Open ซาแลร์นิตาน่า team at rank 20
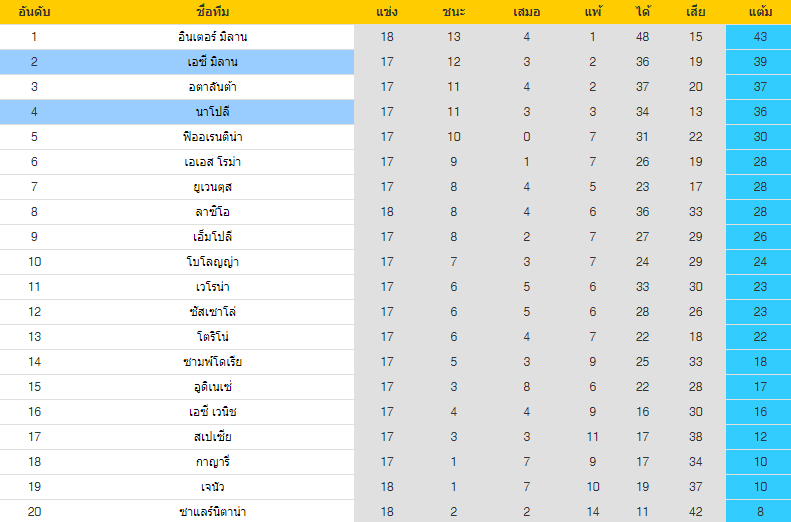 pyautogui.click(x=211, y=512)
